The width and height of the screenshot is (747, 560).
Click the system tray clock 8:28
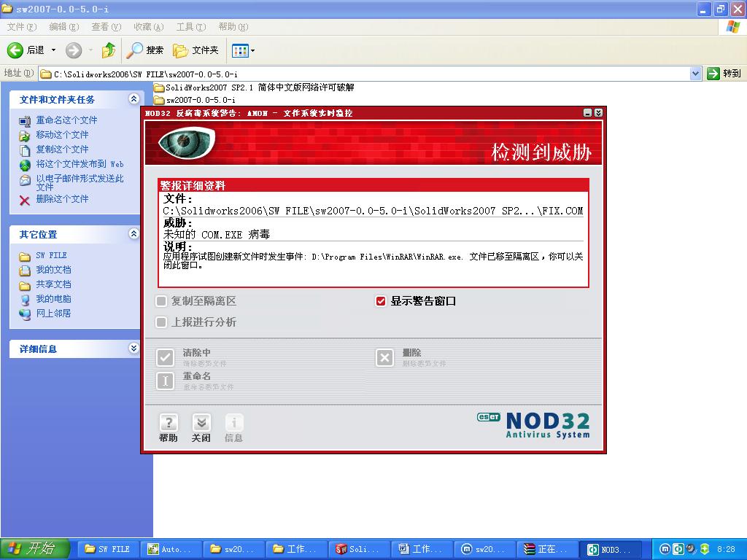pyautogui.click(x=726, y=550)
